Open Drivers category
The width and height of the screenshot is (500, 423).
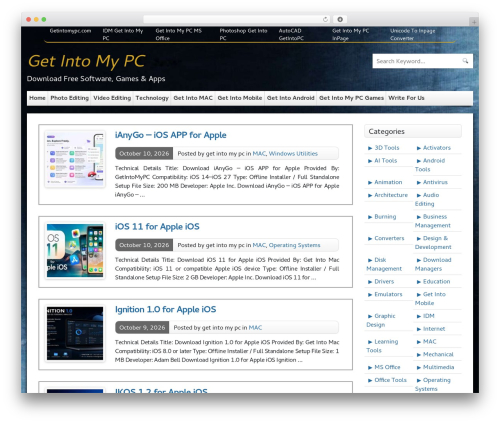(x=384, y=282)
